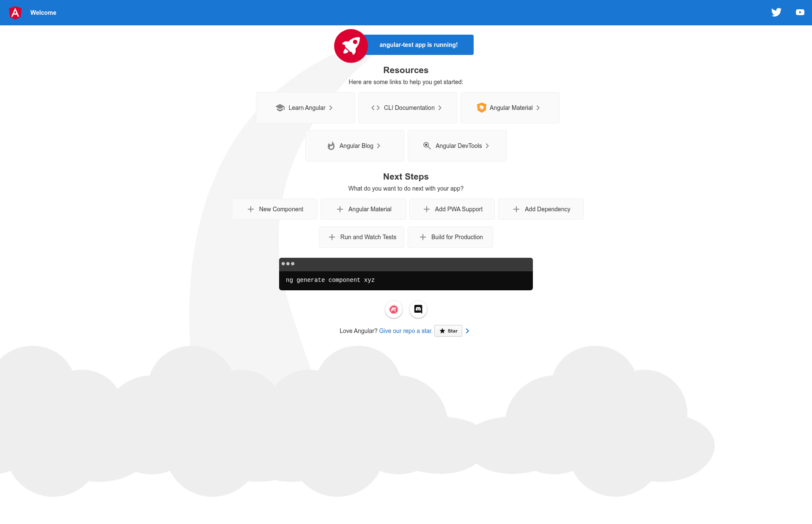Click chevron on Resources Angular Material card
812x524 pixels.
[538, 108]
